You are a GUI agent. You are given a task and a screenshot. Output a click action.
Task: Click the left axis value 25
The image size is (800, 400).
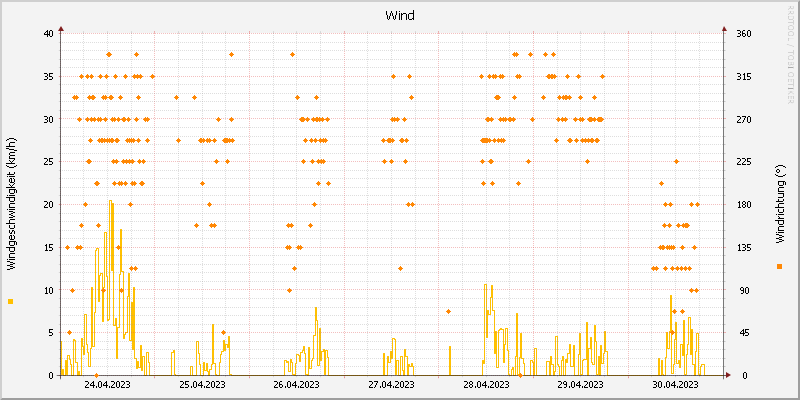point(48,162)
